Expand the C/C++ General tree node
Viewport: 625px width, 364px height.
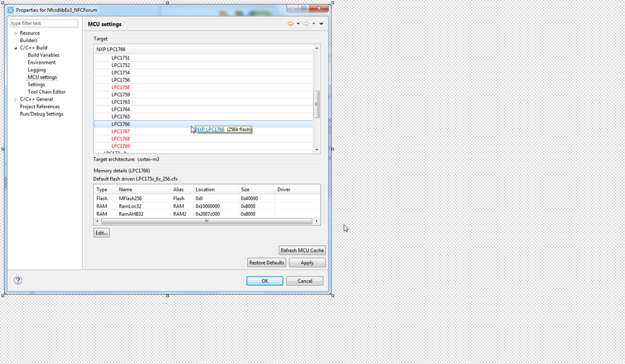click(x=16, y=99)
